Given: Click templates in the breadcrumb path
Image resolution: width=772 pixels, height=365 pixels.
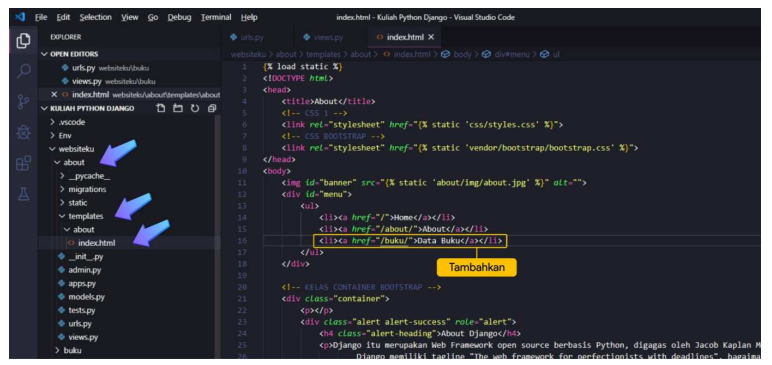Looking at the screenshot, I should [322, 54].
